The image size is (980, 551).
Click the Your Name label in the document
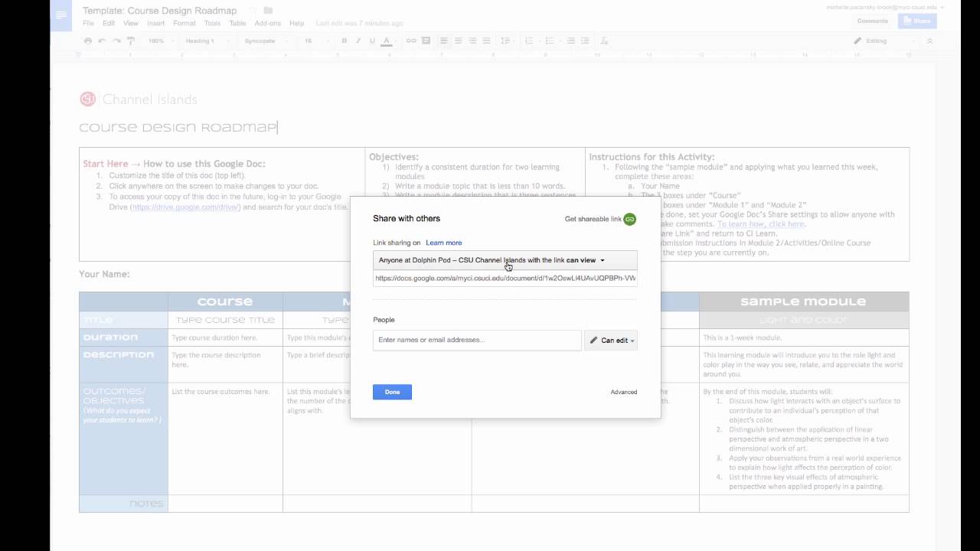point(104,274)
